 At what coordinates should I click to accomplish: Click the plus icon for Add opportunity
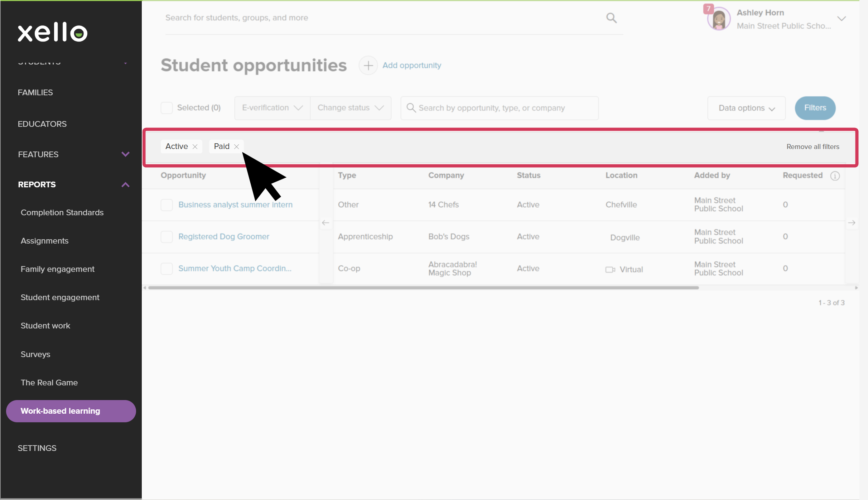click(x=368, y=66)
